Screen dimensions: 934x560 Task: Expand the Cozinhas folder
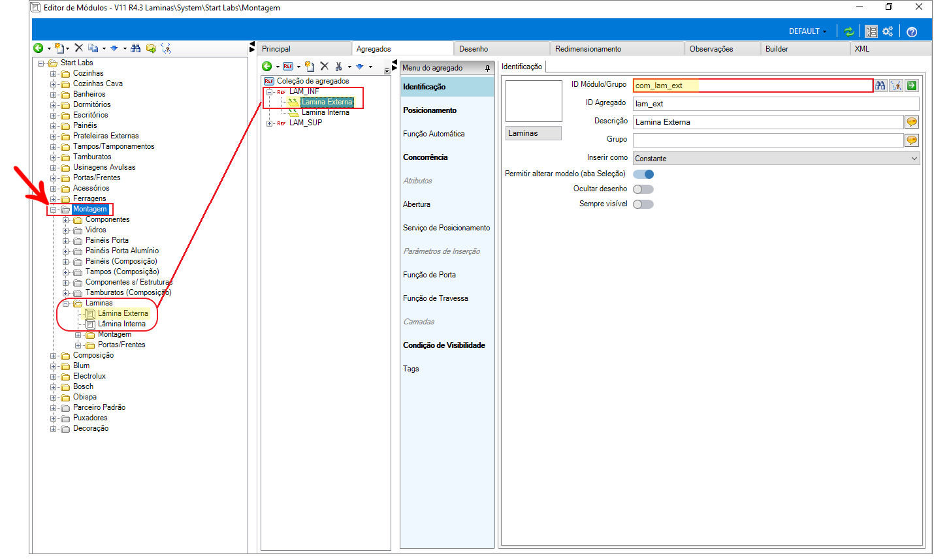coord(53,74)
